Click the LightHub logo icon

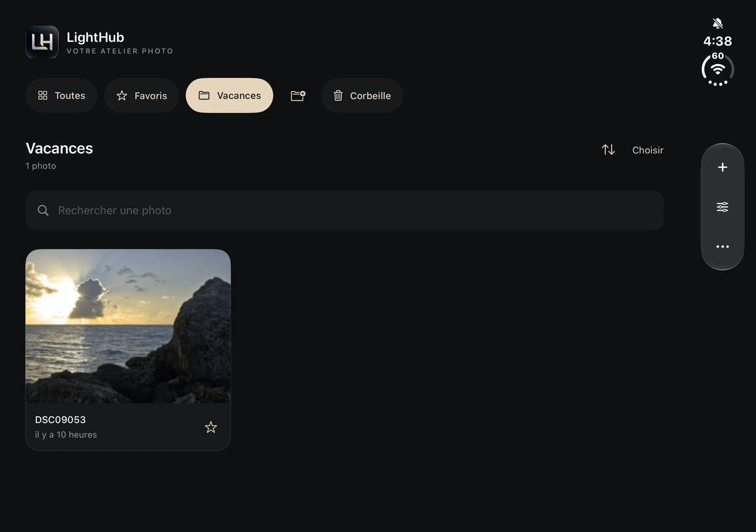[42, 42]
